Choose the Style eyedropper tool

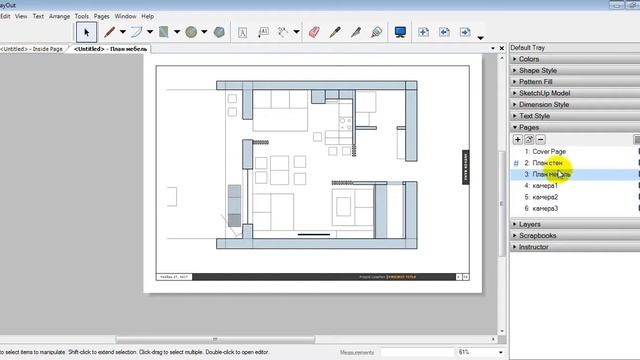(335, 32)
